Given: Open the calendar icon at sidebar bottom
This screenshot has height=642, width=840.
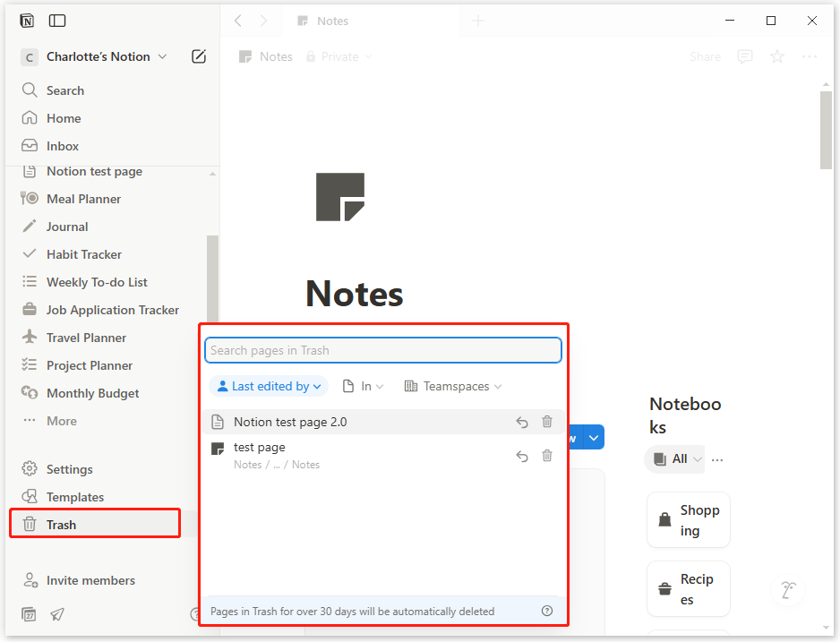Looking at the screenshot, I should click(x=29, y=614).
